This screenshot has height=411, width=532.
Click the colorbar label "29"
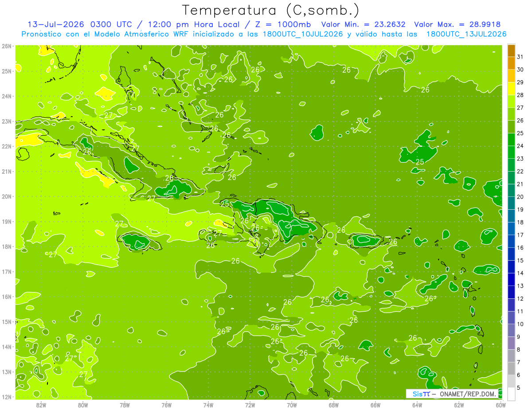point(520,82)
